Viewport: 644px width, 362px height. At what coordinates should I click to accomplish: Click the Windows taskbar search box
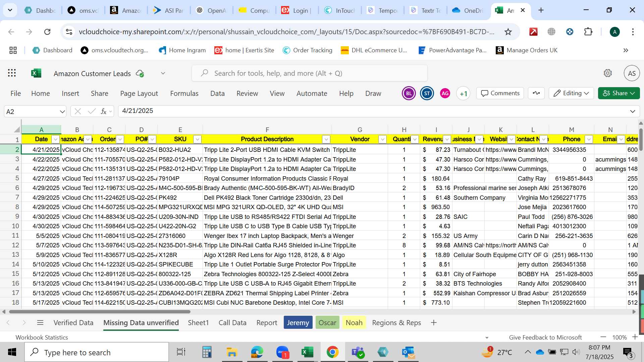97,352
